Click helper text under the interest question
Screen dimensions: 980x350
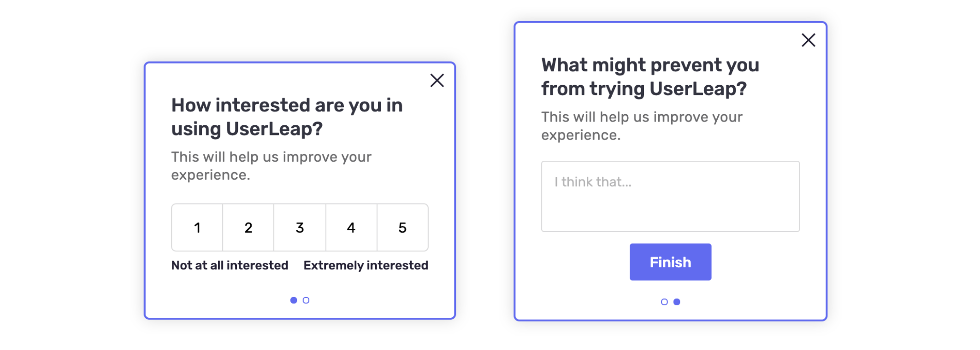[x=271, y=166]
